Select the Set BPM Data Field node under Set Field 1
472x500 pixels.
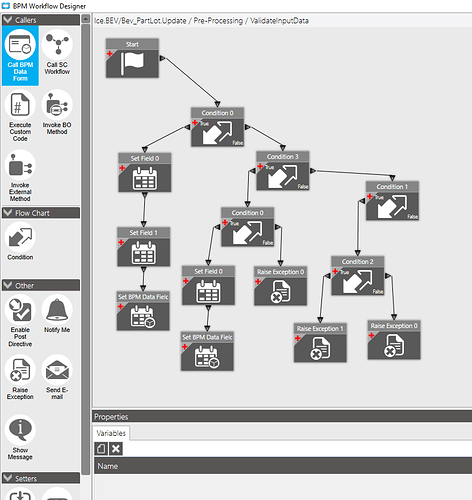pyautogui.click(x=143, y=311)
